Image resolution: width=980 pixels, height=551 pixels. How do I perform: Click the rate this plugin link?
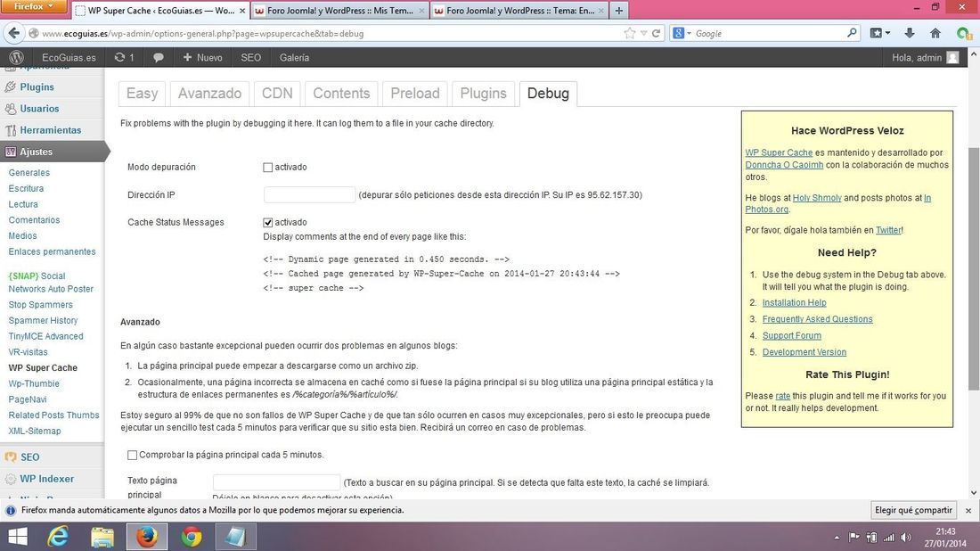click(x=782, y=396)
